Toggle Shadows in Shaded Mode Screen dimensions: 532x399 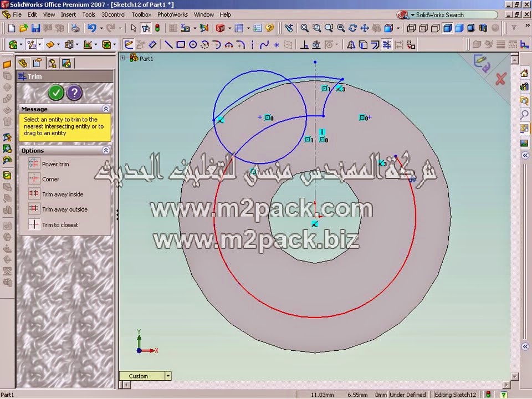click(x=471, y=28)
